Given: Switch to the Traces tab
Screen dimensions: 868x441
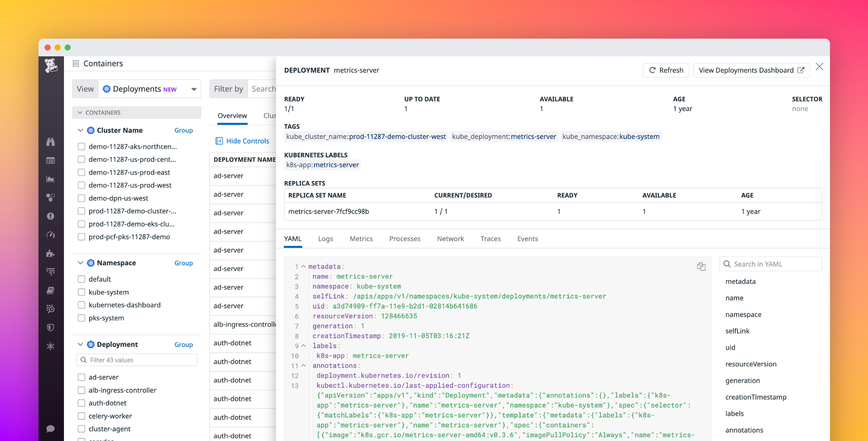Looking at the screenshot, I should coord(491,239).
